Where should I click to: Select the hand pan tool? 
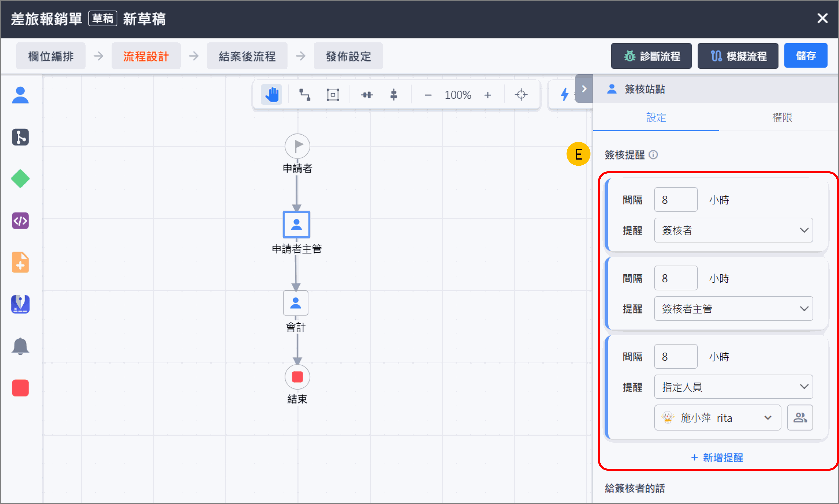click(x=271, y=95)
